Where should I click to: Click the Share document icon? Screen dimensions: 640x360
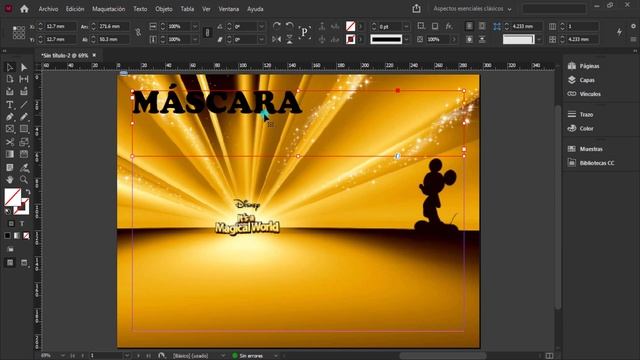(x=416, y=9)
